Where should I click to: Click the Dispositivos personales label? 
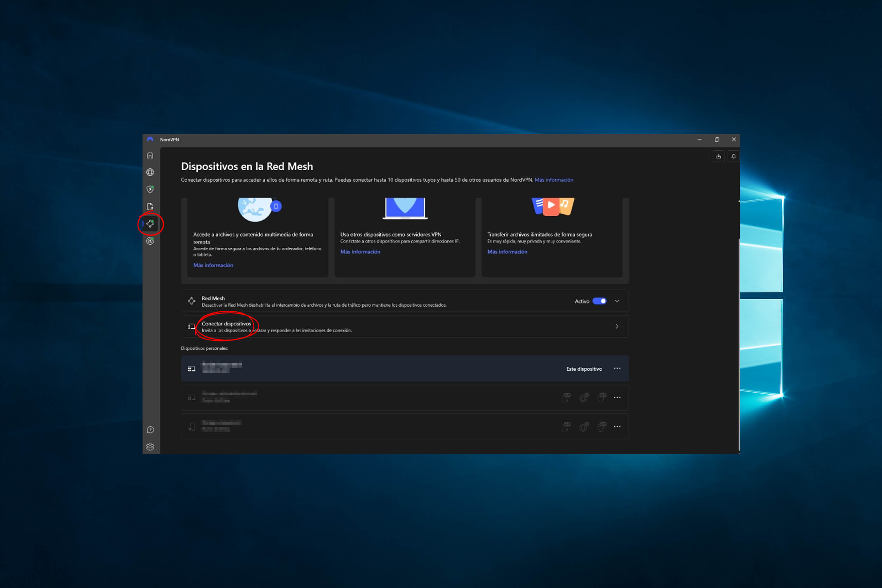click(x=204, y=348)
